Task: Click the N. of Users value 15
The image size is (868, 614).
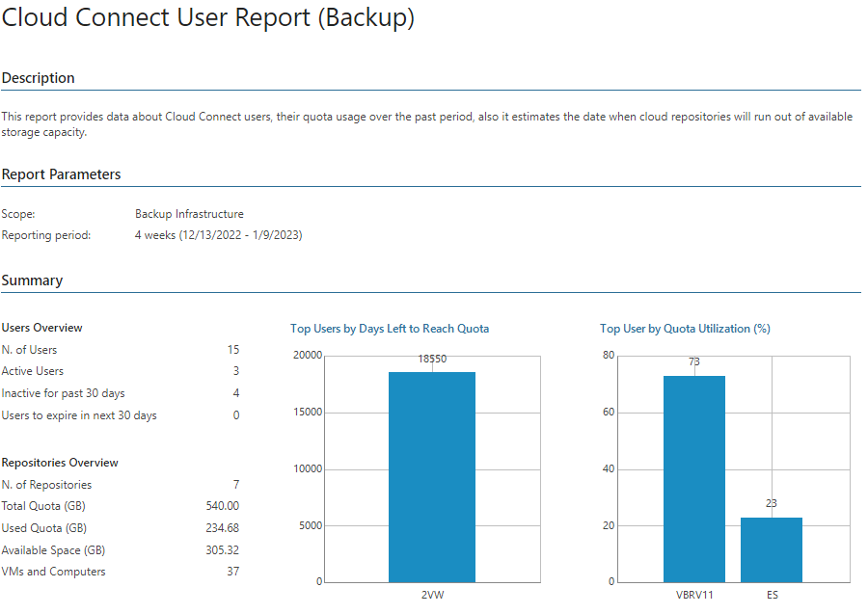Action: [x=233, y=350]
